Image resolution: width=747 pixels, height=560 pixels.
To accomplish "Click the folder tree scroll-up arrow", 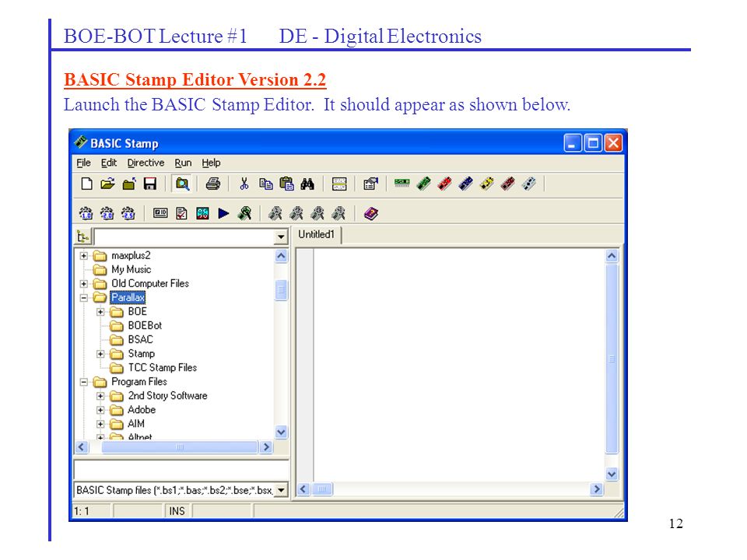I will 281,256.
